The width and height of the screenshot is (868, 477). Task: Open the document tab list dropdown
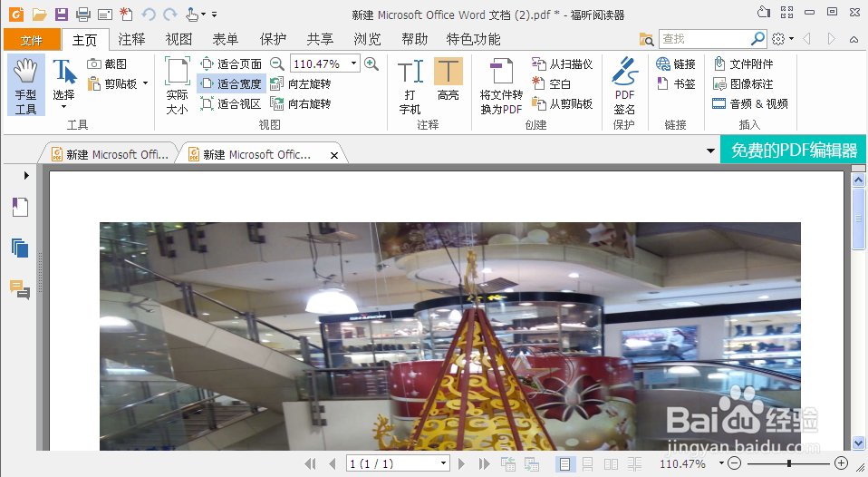pos(710,151)
